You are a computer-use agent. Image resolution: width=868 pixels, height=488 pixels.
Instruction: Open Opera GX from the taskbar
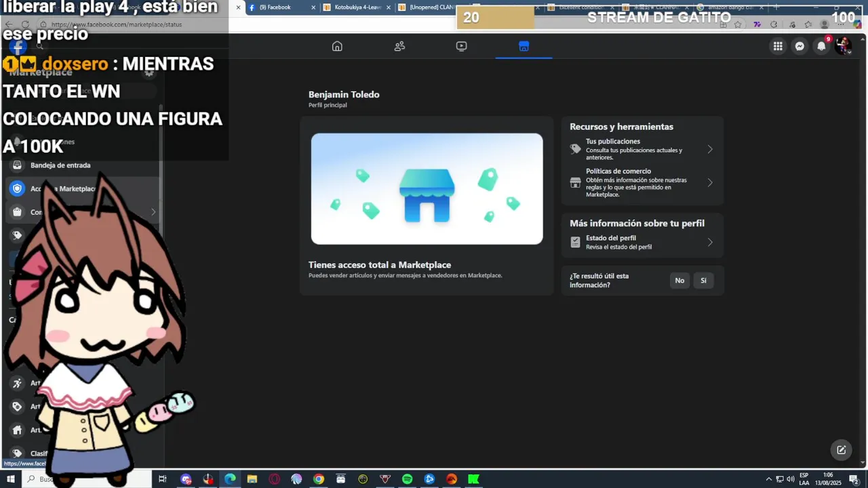pyautogui.click(x=274, y=479)
